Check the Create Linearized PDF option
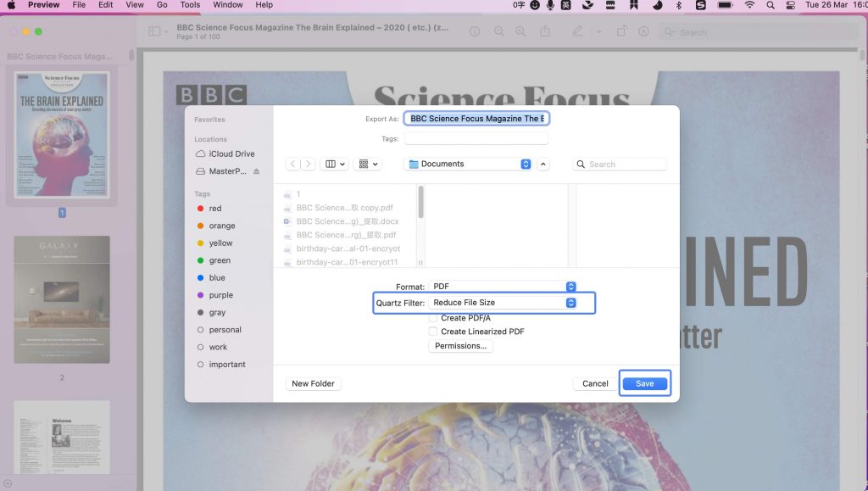This screenshot has width=868, height=491. [433, 332]
